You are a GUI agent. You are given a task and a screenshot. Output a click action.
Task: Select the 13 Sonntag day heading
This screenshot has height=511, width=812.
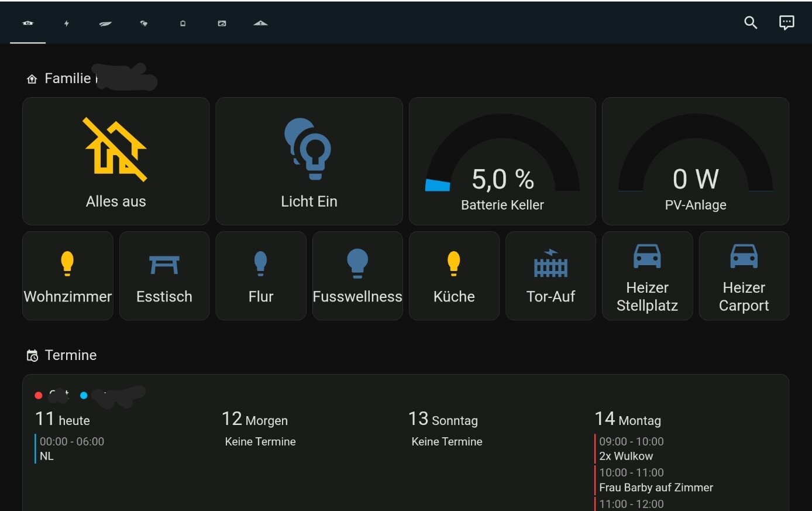point(443,419)
